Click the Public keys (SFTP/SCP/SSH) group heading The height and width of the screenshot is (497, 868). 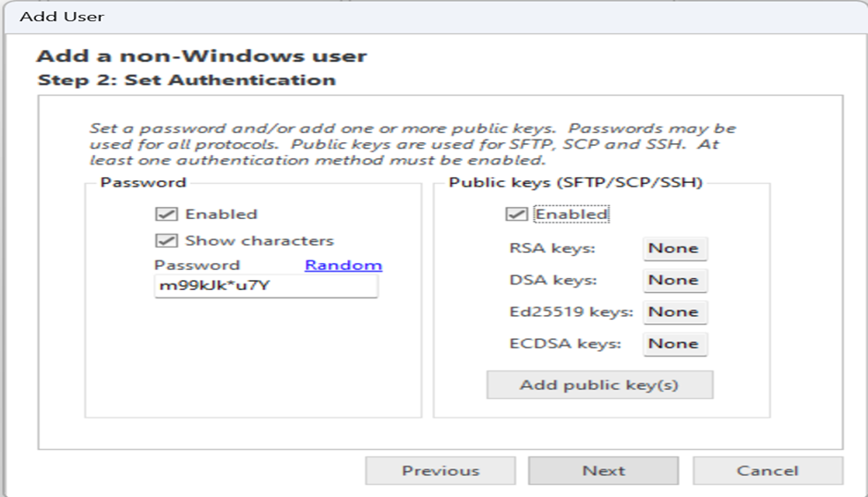click(575, 183)
